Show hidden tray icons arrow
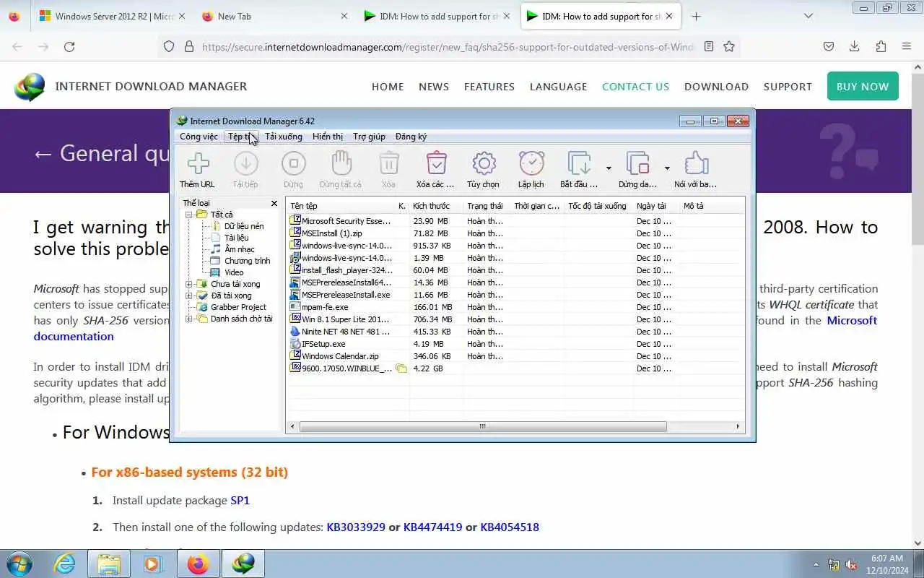924x578 pixels. tap(816, 565)
